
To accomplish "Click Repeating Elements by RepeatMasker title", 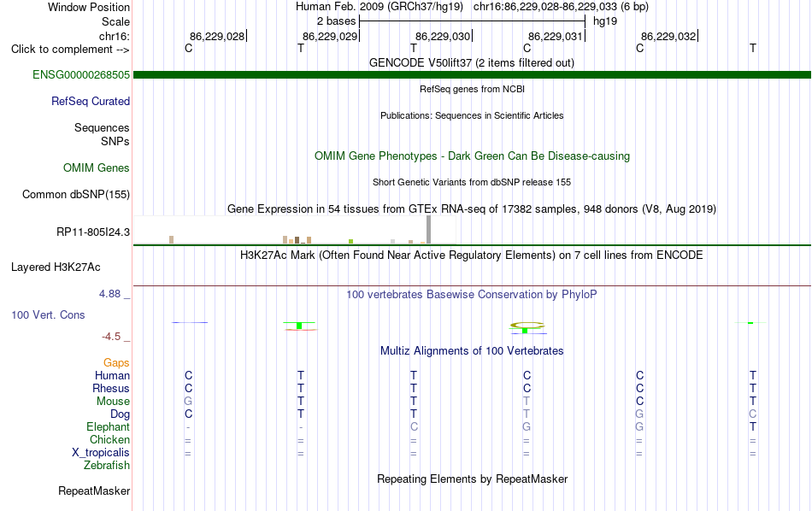I will tap(472, 479).
